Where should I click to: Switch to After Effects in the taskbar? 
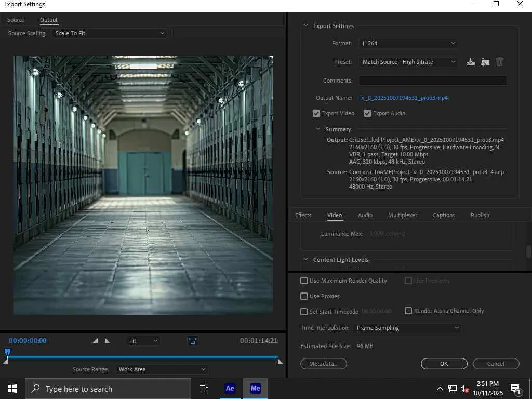[230, 389]
